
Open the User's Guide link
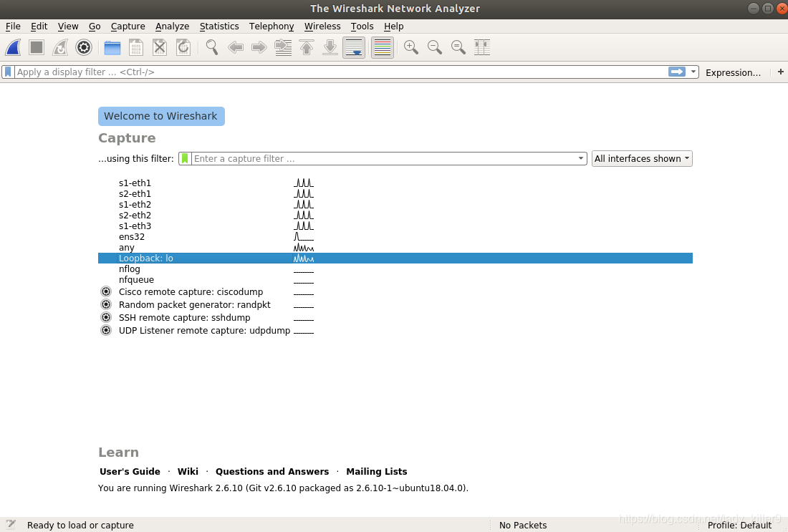pos(130,472)
